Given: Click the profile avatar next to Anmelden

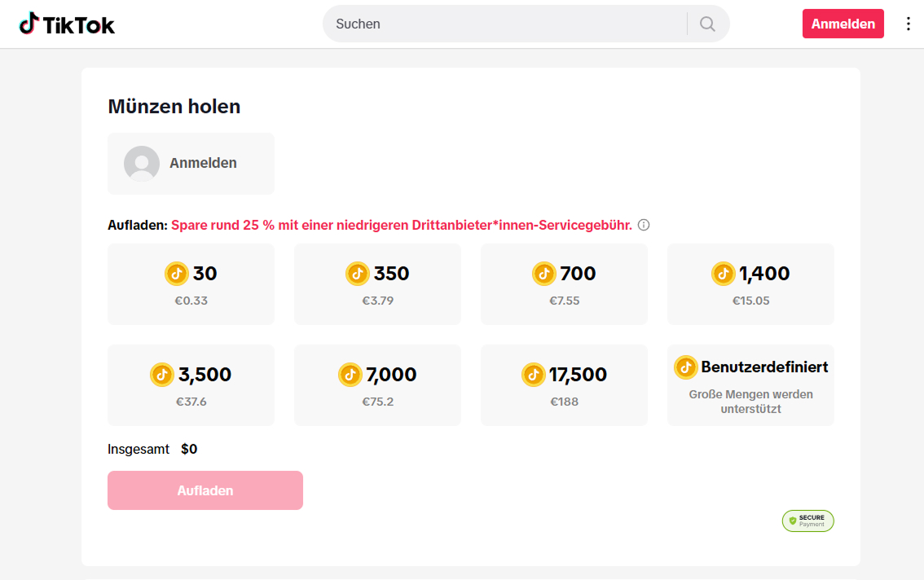Looking at the screenshot, I should tap(142, 163).
